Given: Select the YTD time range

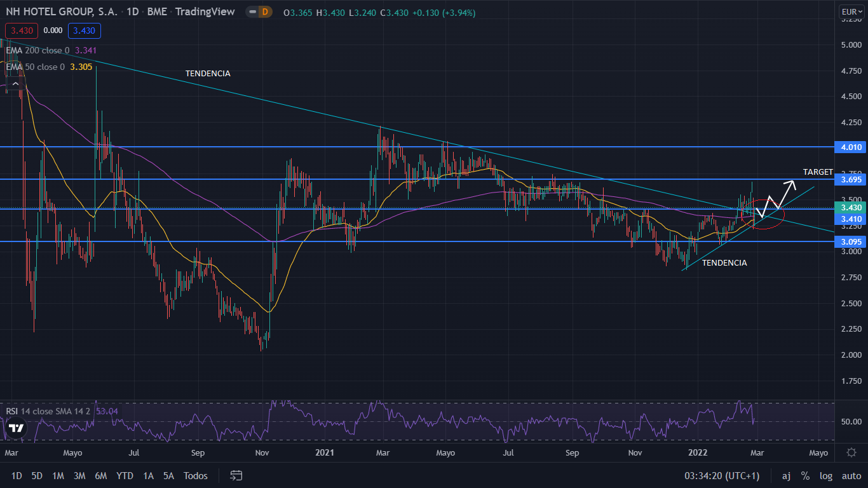Looking at the screenshot, I should [x=125, y=475].
